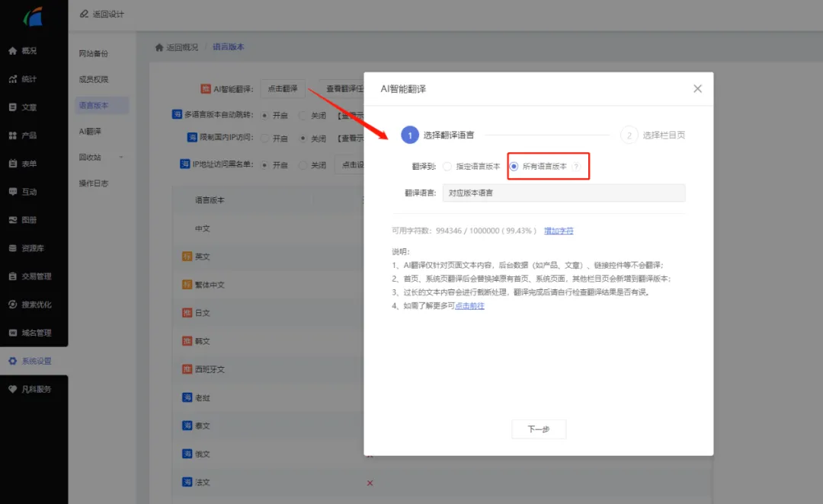Open the 点击前往 link in notes
Viewport: 823px width, 504px height.
point(469,306)
